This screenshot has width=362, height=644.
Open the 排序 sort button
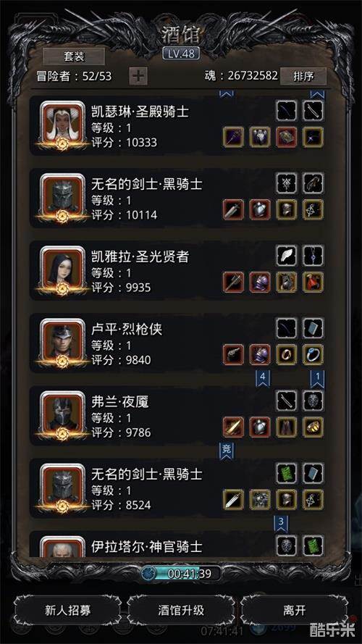click(303, 76)
